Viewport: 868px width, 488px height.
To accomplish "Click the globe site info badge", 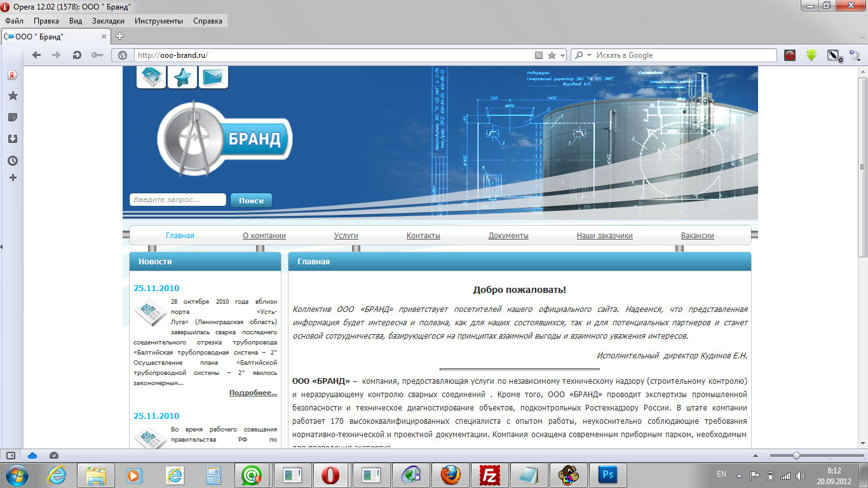I will (x=123, y=55).
